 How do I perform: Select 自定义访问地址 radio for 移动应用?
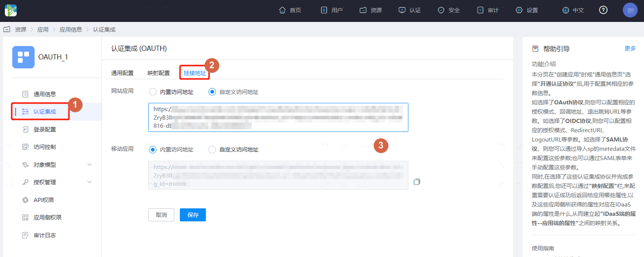212,150
